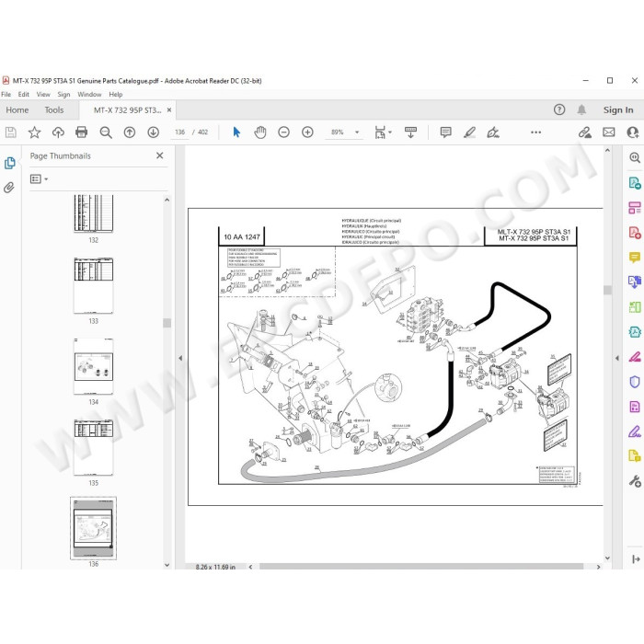Zoom in with the plus icon
Viewport: 644px width, 644px height.
coord(307,132)
